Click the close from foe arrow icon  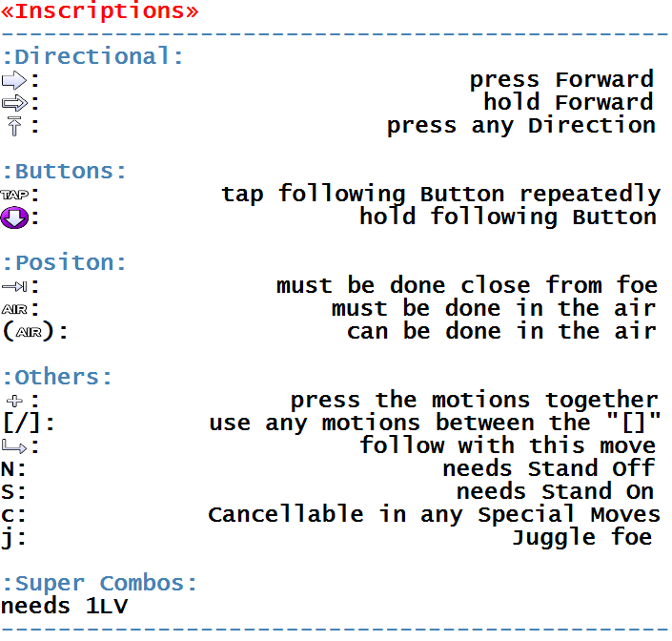pos(14,286)
